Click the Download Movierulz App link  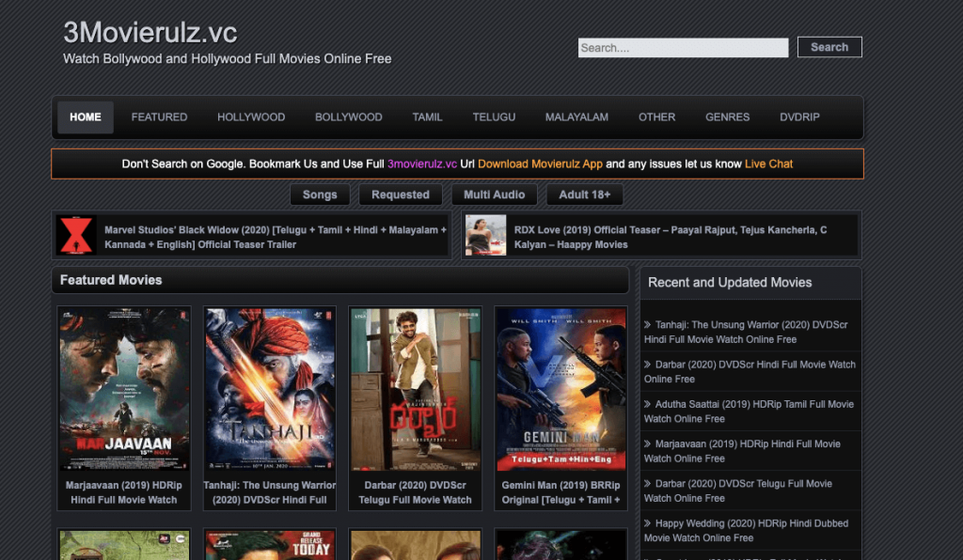click(x=540, y=164)
